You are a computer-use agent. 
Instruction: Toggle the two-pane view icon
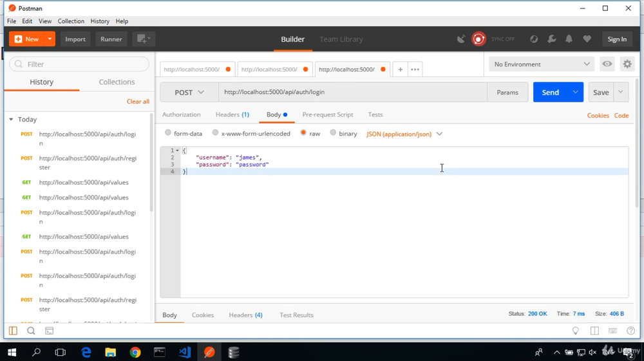594,331
